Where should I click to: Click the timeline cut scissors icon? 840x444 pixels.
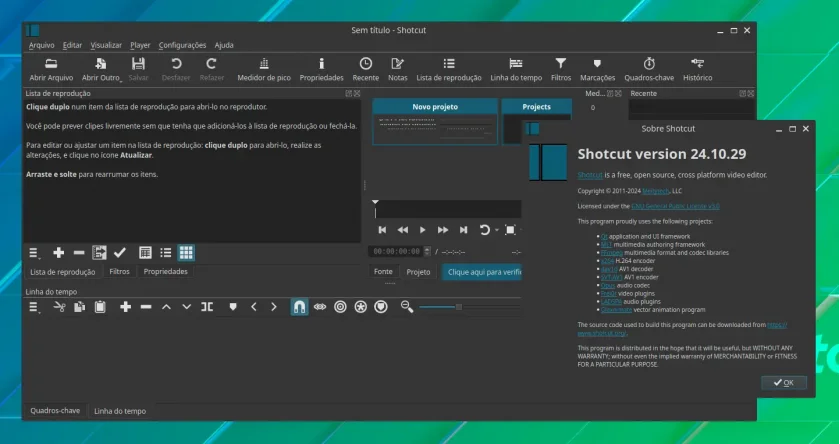click(59, 307)
